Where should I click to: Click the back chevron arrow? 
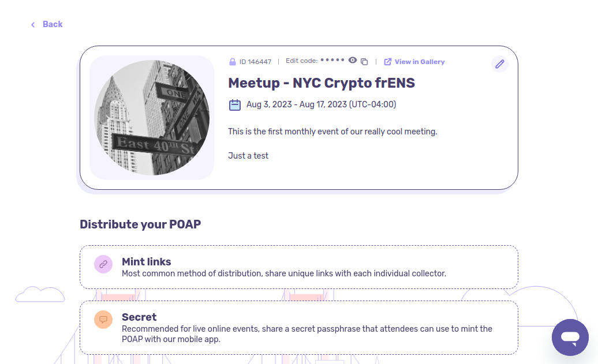33,24
